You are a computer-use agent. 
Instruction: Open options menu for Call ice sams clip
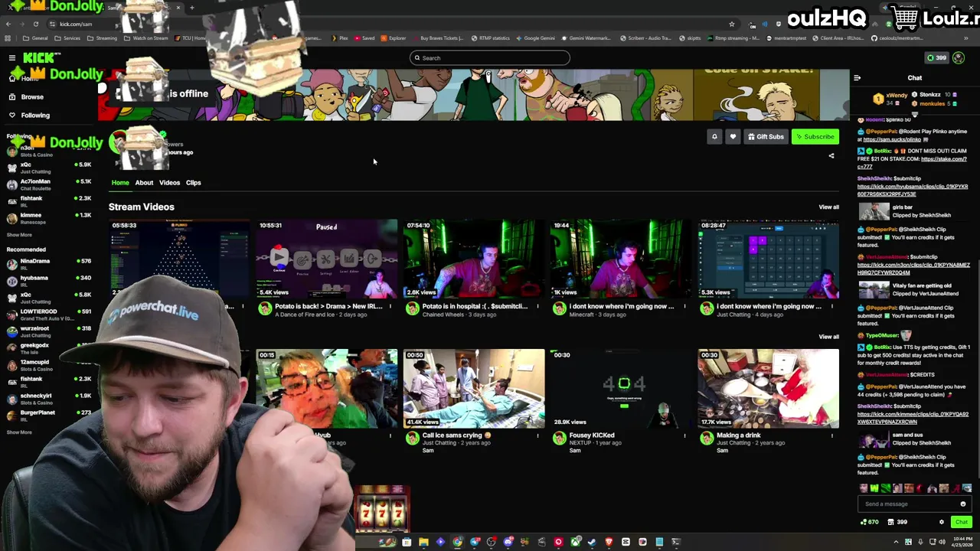pos(537,436)
